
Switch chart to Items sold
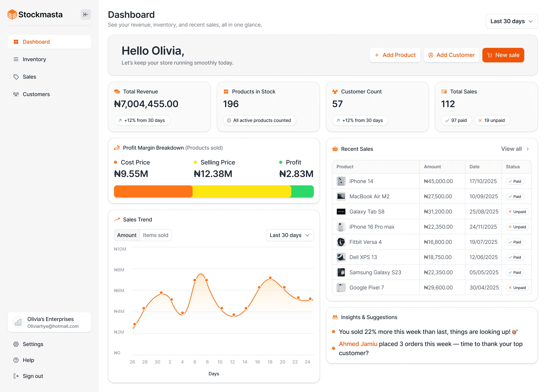(156, 235)
